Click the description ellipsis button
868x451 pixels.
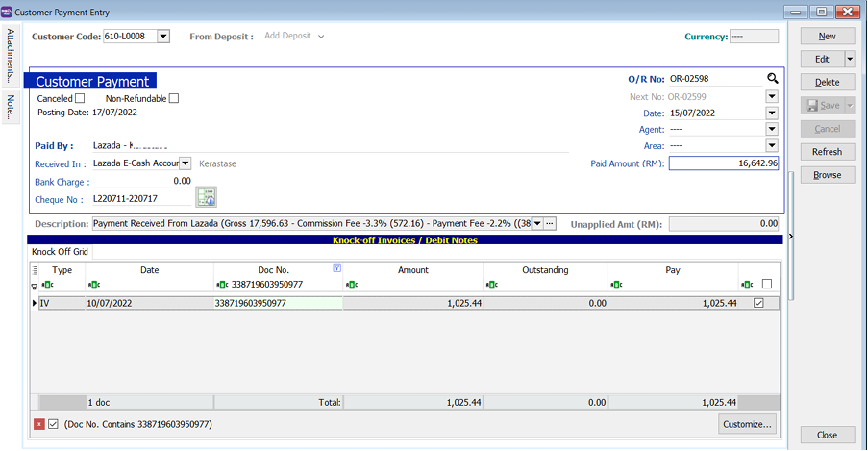(x=550, y=223)
